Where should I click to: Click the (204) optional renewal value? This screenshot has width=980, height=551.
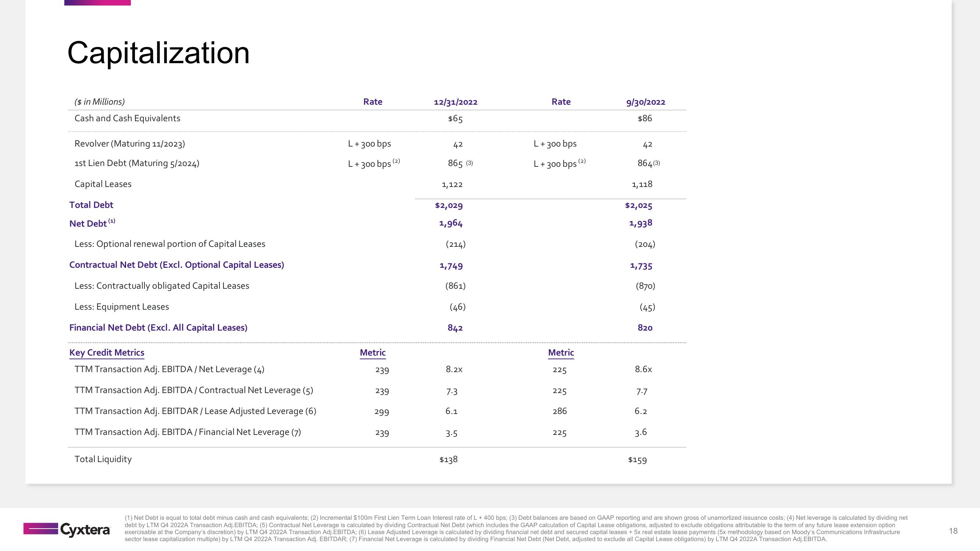point(645,244)
